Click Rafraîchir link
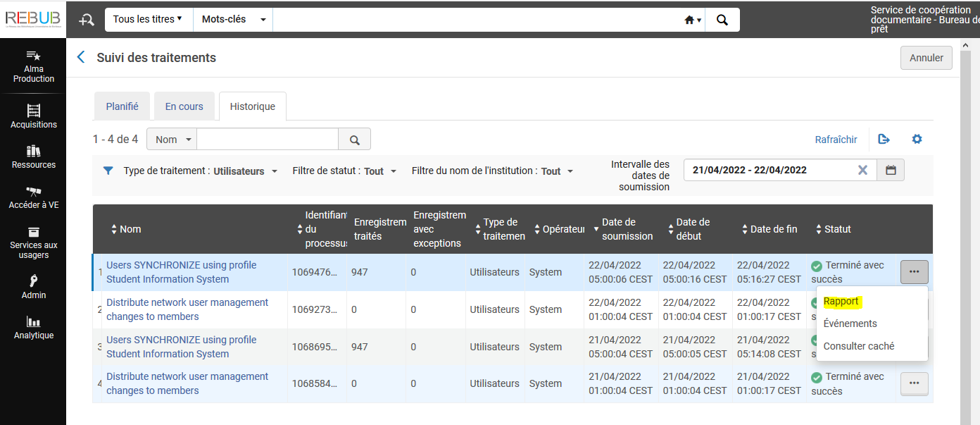 (836, 140)
